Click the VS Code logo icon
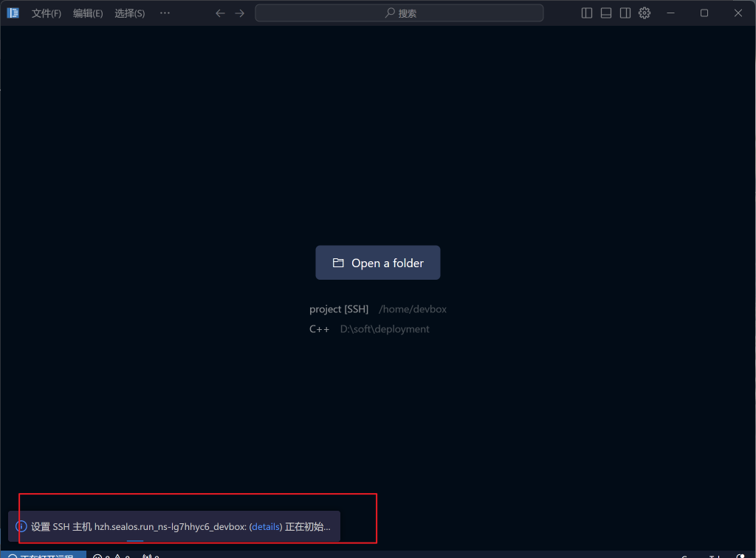 pos(13,13)
